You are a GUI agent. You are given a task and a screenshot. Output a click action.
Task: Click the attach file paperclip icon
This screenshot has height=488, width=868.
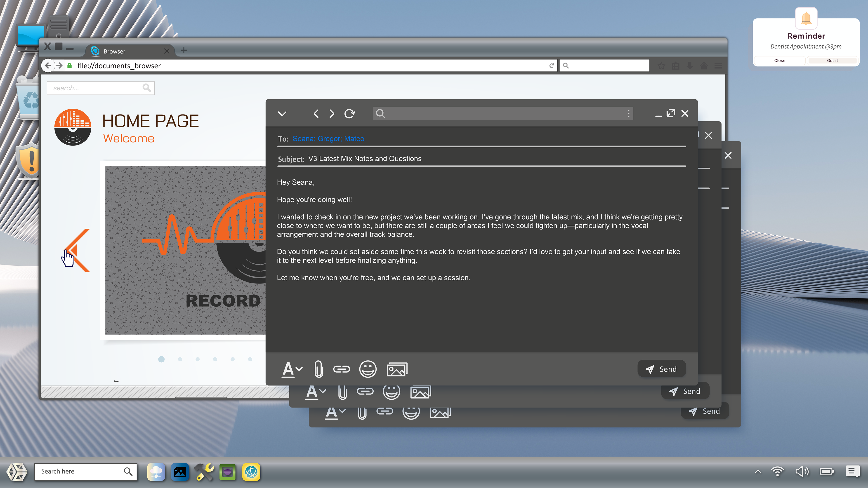click(x=318, y=369)
